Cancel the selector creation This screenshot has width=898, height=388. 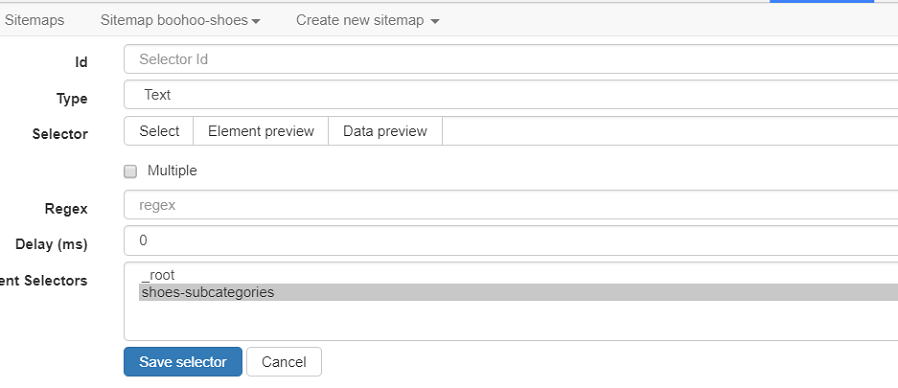[x=284, y=362]
